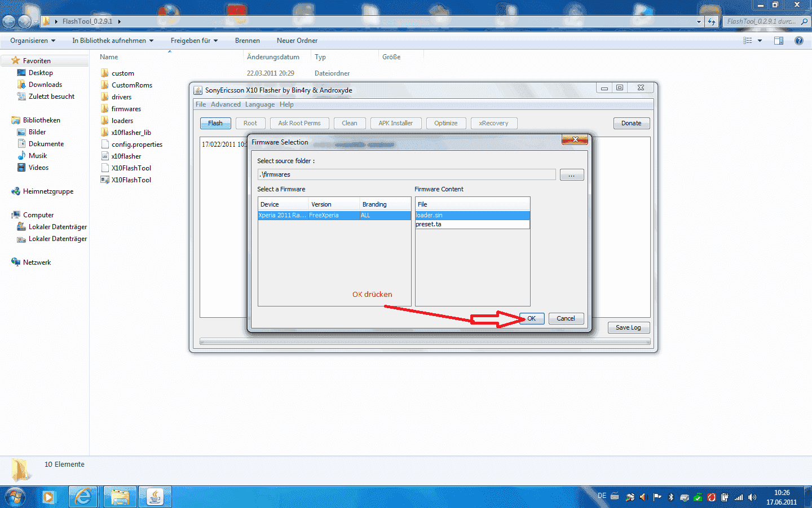Click the Explorer back navigation arrow

click(x=9, y=21)
